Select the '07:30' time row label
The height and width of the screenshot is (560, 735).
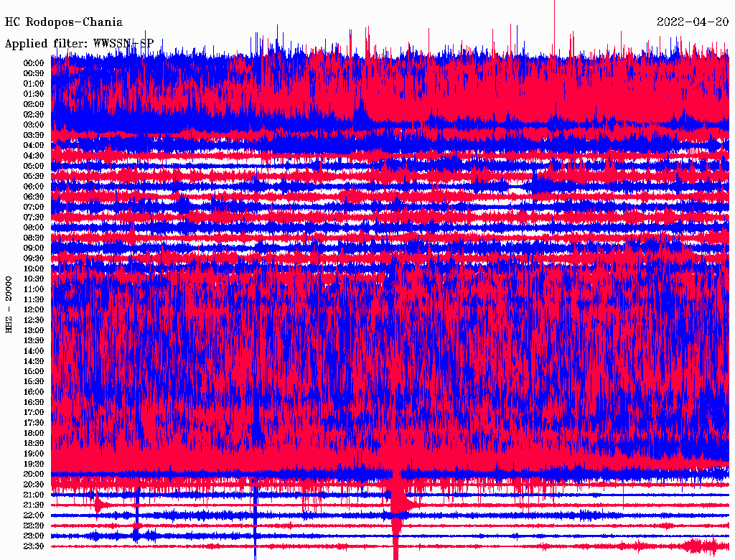[34, 218]
